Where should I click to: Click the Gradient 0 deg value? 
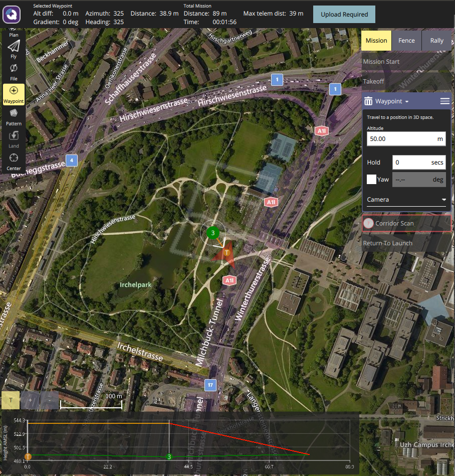70,22
